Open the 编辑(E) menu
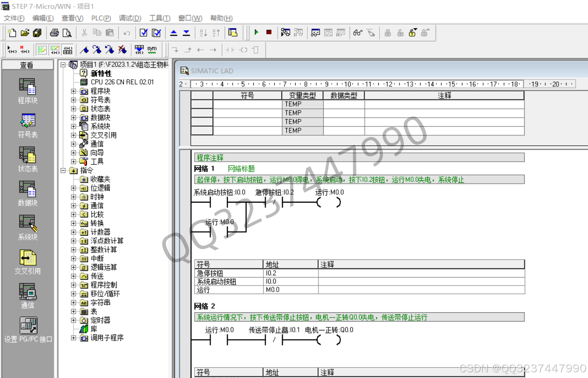This screenshot has width=588, height=378. coord(43,18)
